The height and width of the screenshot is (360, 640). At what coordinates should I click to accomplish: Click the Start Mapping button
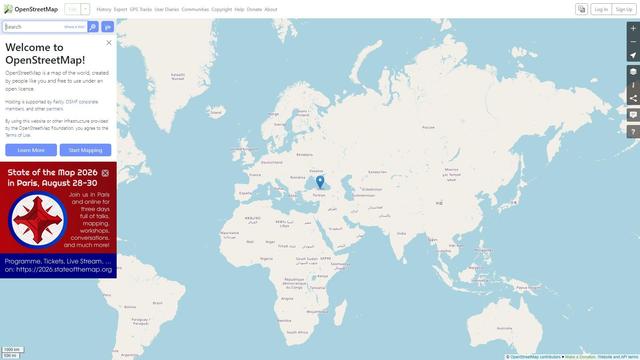tap(85, 150)
